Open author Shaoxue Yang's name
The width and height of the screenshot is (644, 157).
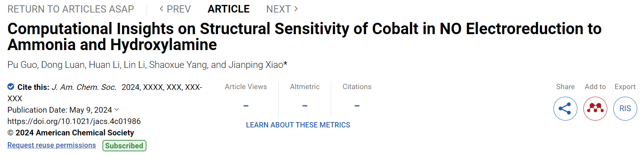click(178, 65)
